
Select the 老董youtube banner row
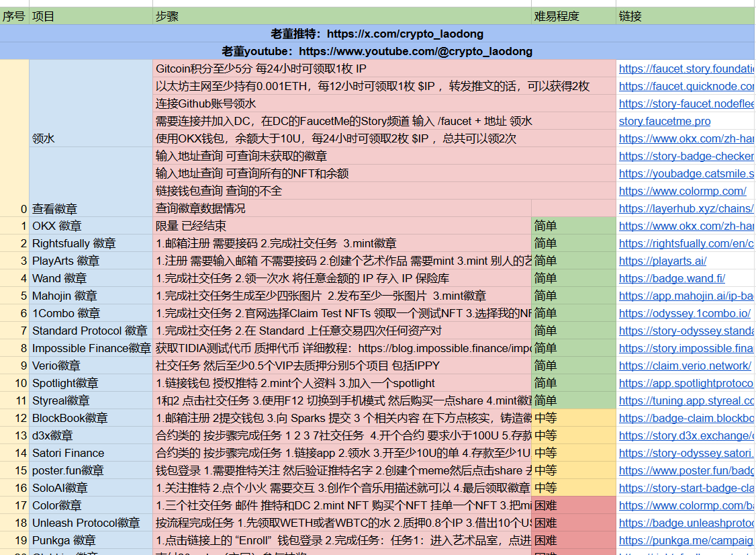tap(377, 51)
